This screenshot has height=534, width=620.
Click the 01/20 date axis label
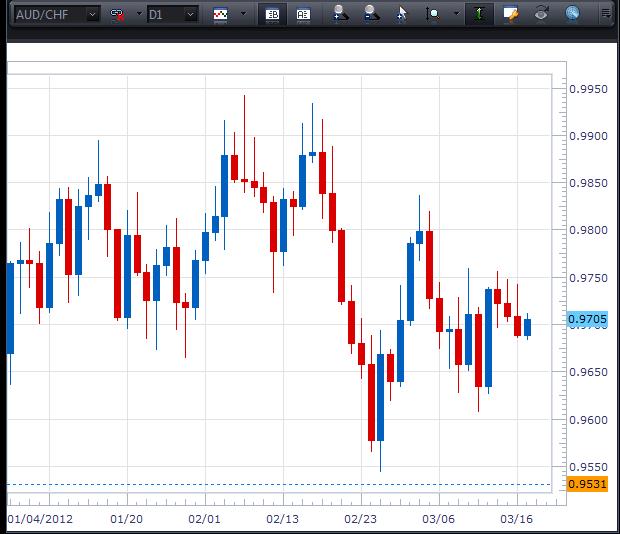click(127, 519)
